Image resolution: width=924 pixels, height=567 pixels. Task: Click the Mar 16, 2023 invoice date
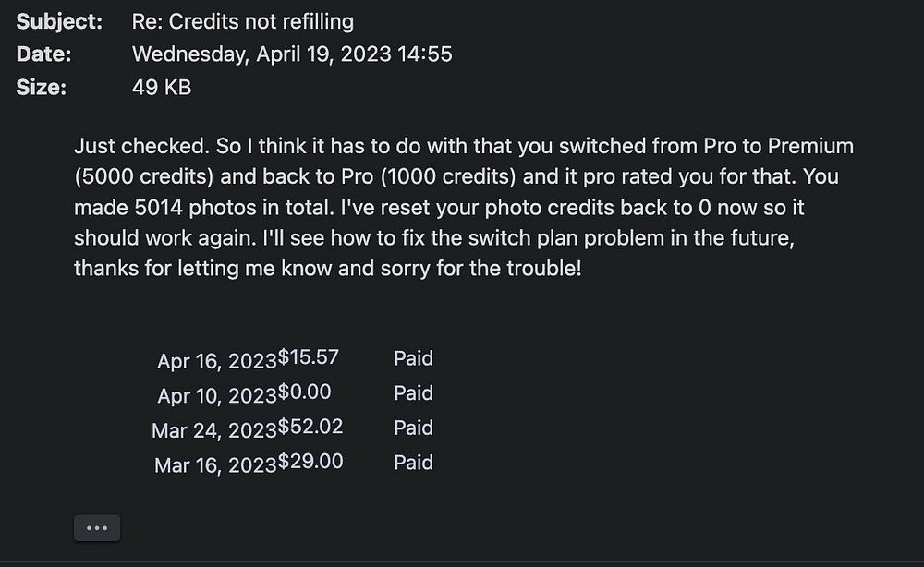click(x=215, y=464)
